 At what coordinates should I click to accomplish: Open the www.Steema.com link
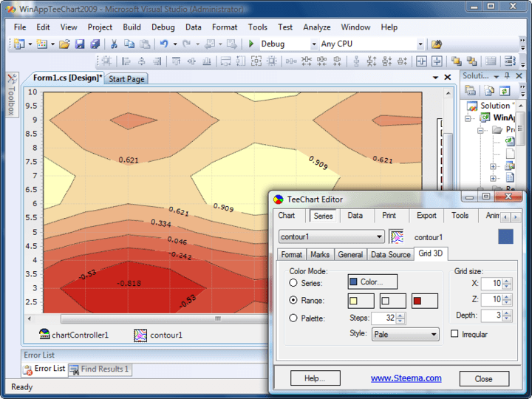406,378
